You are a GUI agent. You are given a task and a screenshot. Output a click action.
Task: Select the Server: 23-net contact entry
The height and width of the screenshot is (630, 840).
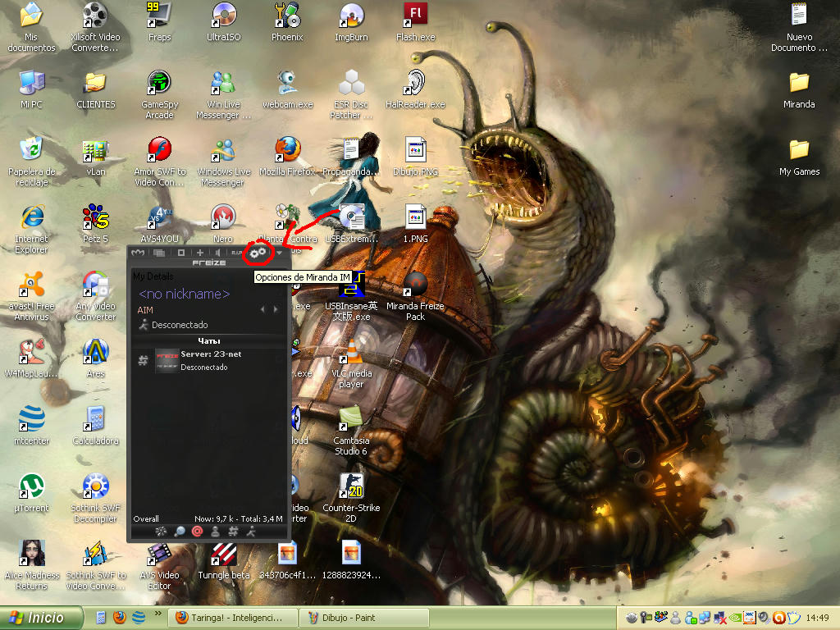point(209,361)
